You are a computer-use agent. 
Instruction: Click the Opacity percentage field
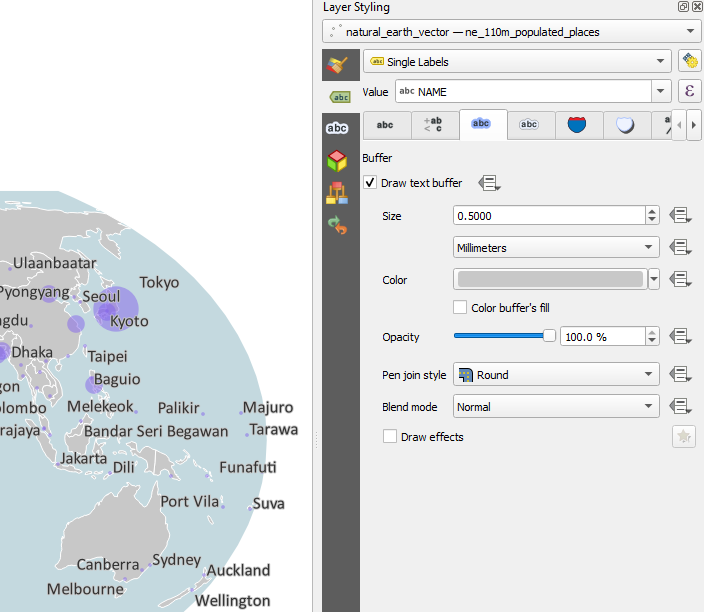603,336
